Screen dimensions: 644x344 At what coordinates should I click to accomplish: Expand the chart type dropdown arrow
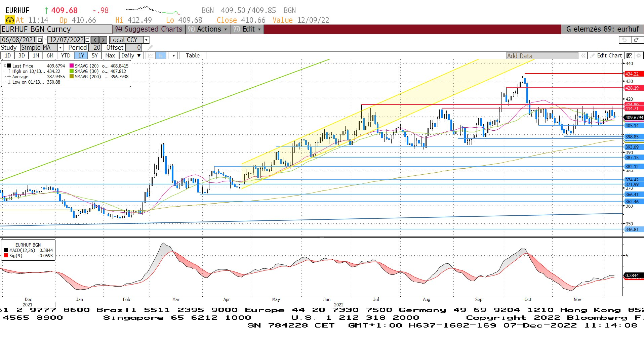pos(173,55)
